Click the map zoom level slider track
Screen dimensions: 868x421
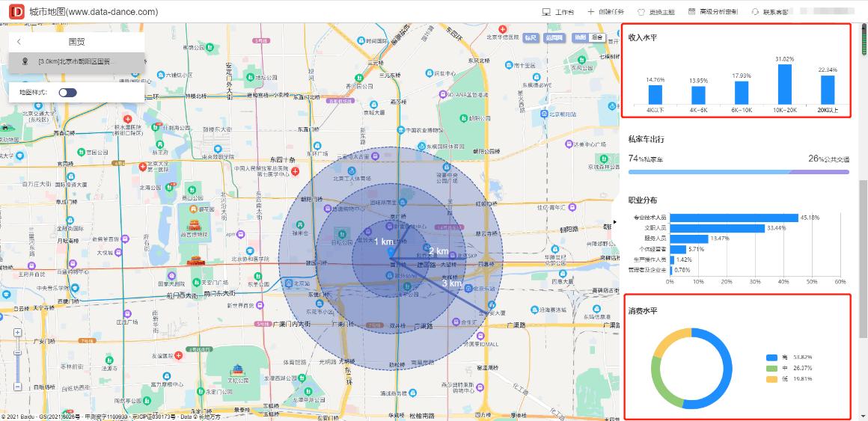click(x=17, y=366)
